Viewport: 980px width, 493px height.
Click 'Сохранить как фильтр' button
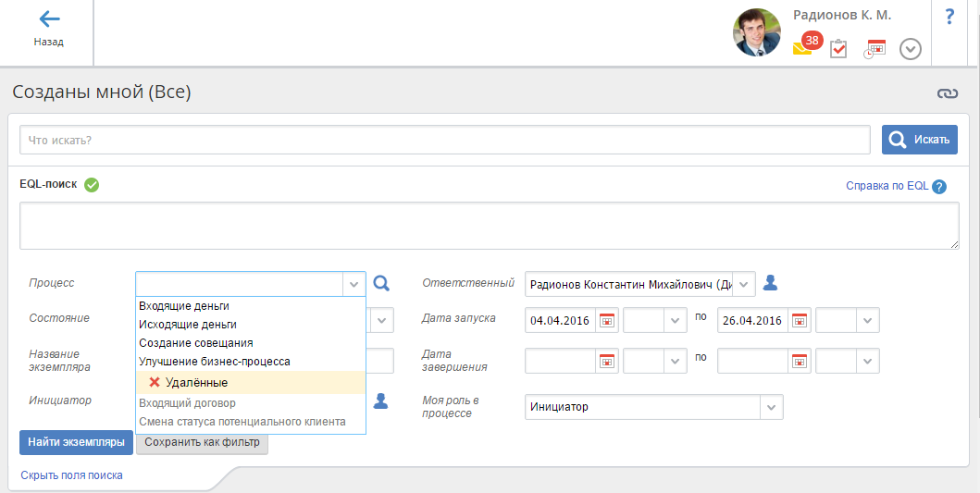click(x=202, y=443)
